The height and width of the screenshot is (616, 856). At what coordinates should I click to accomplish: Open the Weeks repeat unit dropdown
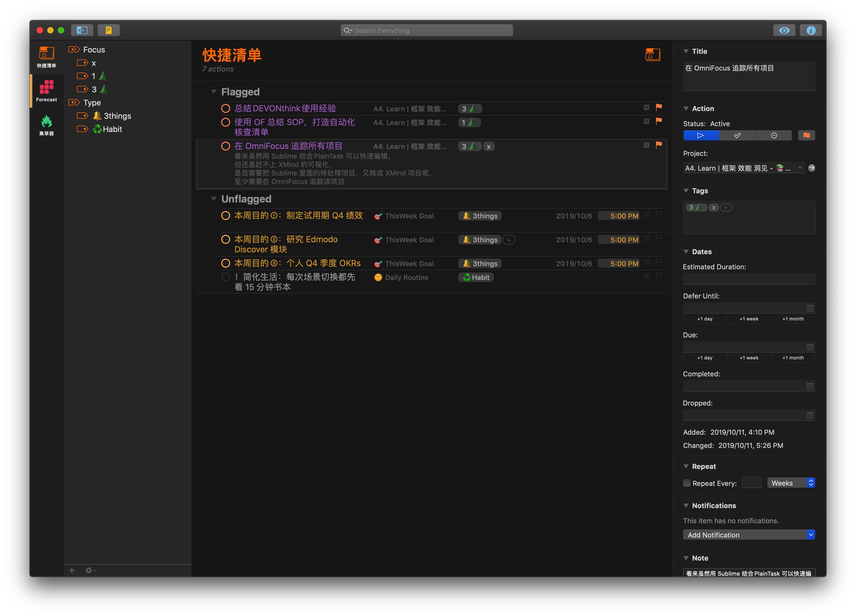click(x=791, y=483)
